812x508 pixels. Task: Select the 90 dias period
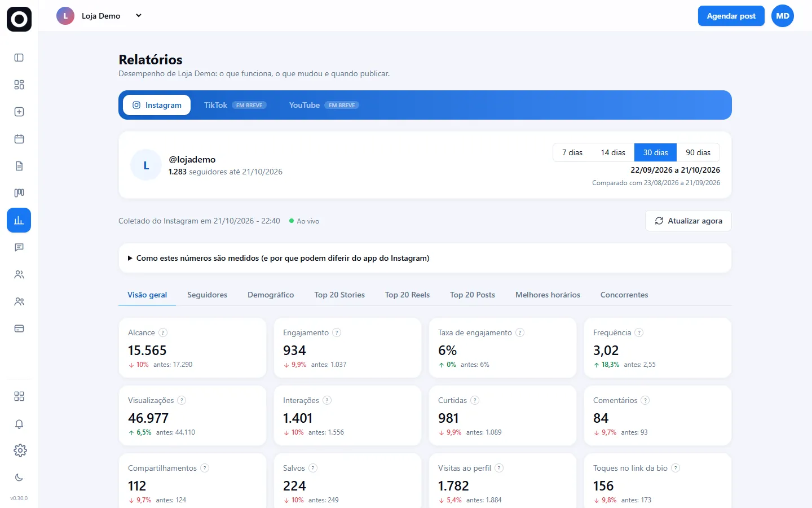point(698,152)
